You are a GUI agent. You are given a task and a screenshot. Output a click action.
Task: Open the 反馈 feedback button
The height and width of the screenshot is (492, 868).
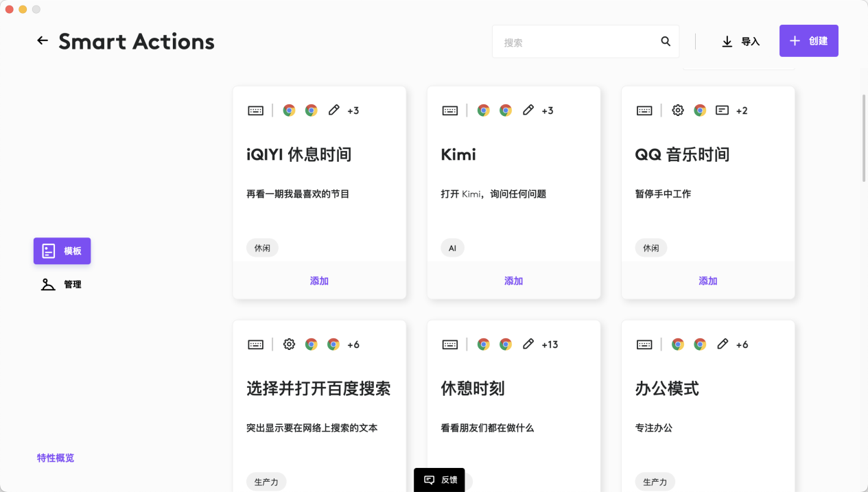click(439, 480)
